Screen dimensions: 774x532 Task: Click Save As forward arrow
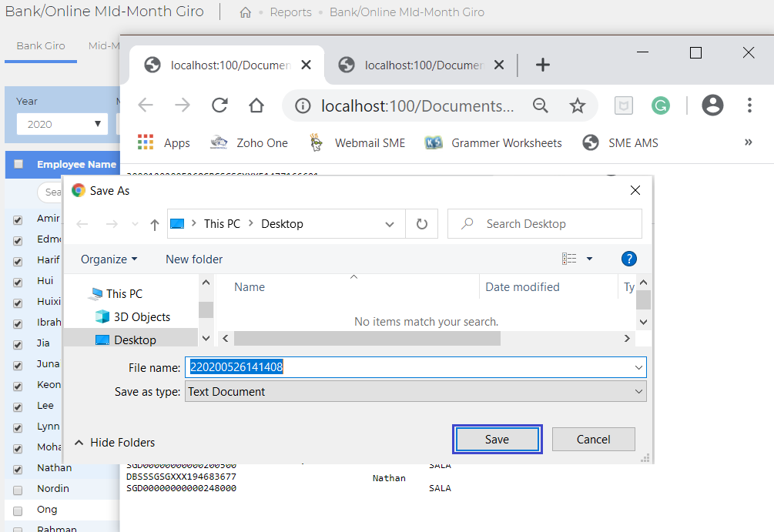point(112,224)
